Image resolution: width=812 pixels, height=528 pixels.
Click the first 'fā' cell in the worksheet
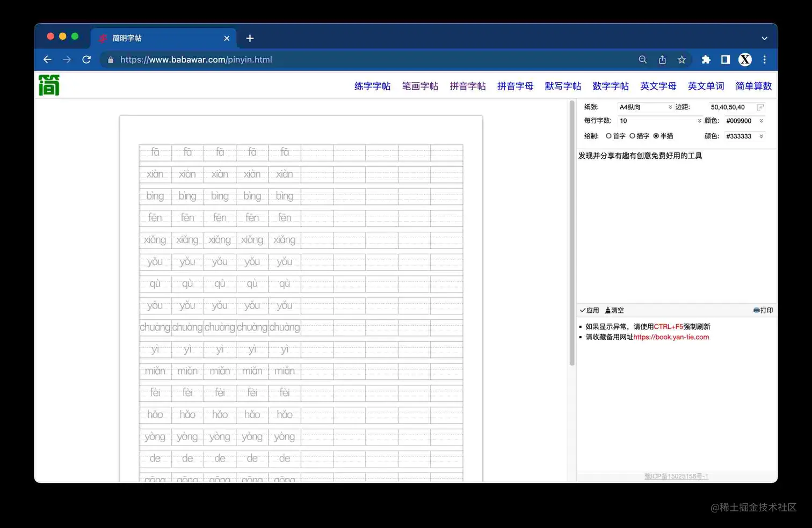[155, 152]
